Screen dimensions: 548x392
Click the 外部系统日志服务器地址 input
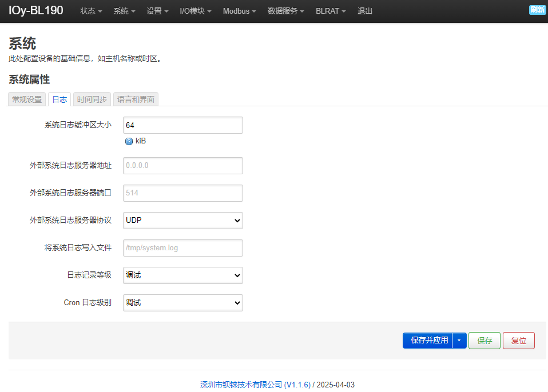tap(183, 166)
